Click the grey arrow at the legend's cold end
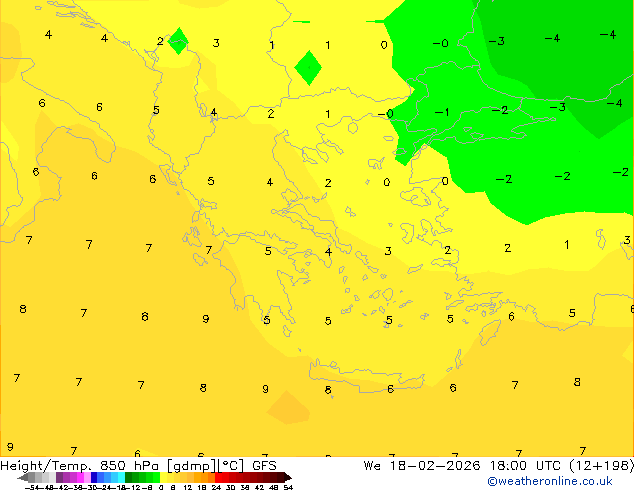This screenshot has width=634, height=490. click(x=23, y=477)
